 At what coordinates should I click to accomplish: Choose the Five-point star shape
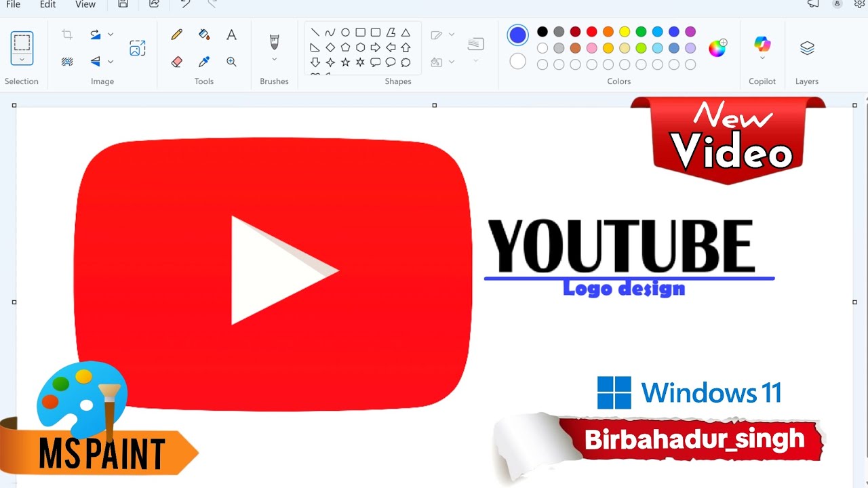[345, 62]
